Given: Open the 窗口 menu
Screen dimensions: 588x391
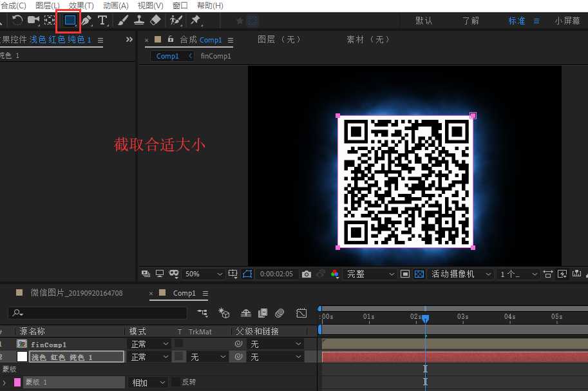Looking at the screenshot, I should click(180, 6).
